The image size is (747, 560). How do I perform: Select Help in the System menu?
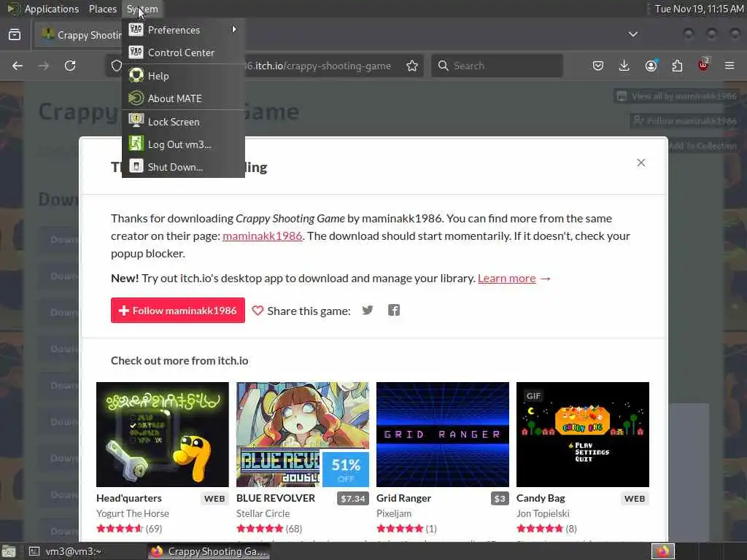pyautogui.click(x=183, y=76)
